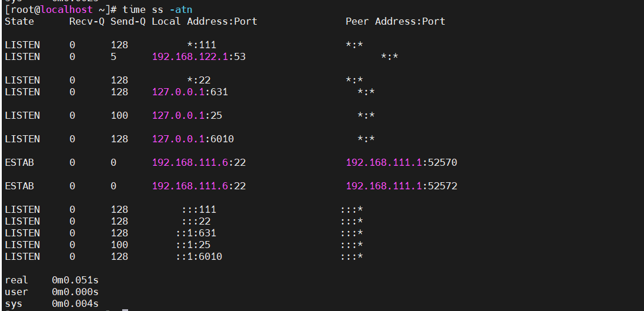Click the Local Address:Port column header
Viewport: 644px width, 311px height.
coord(204,21)
